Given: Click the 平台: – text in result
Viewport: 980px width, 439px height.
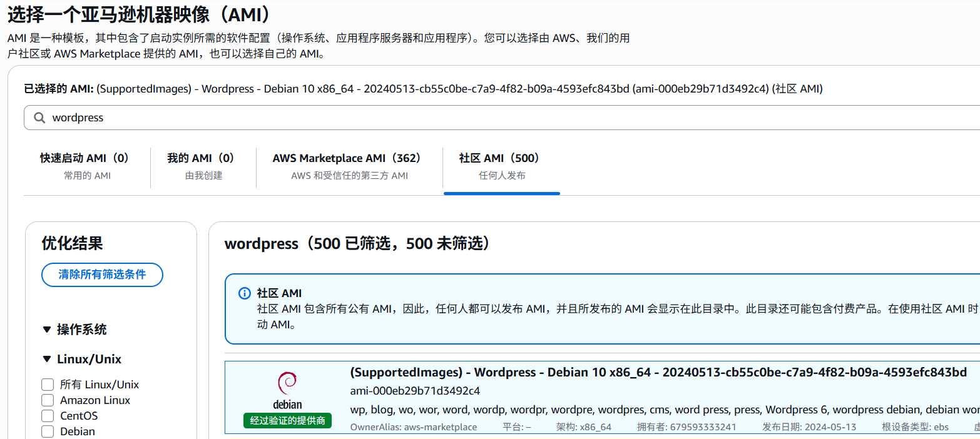Looking at the screenshot, I should click(x=517, y=427).
